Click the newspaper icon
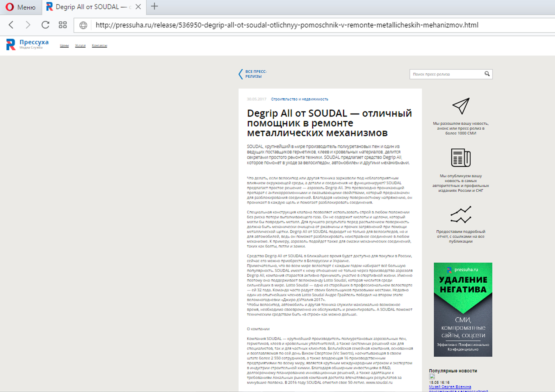This screenshot has width=555, height=392. (461, 157)
